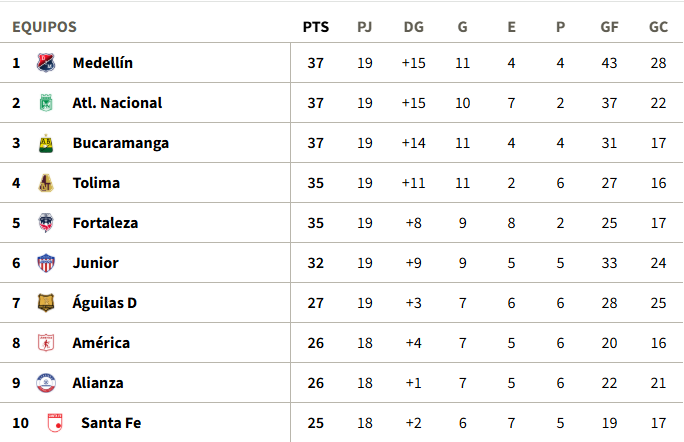The height and width of the screenshot is (442, 684).
Task: Click the DG column header
Action: tap(413, 27)
